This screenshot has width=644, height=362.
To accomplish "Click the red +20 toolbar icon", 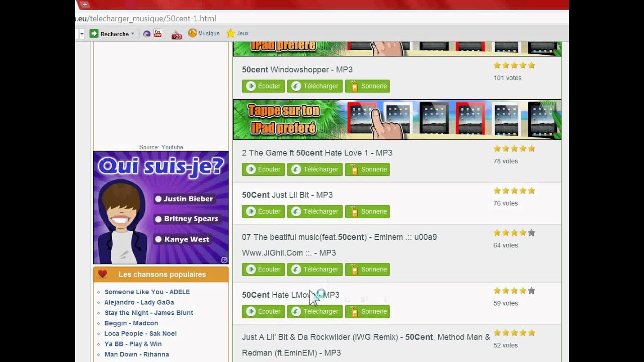I will [177, 34].
